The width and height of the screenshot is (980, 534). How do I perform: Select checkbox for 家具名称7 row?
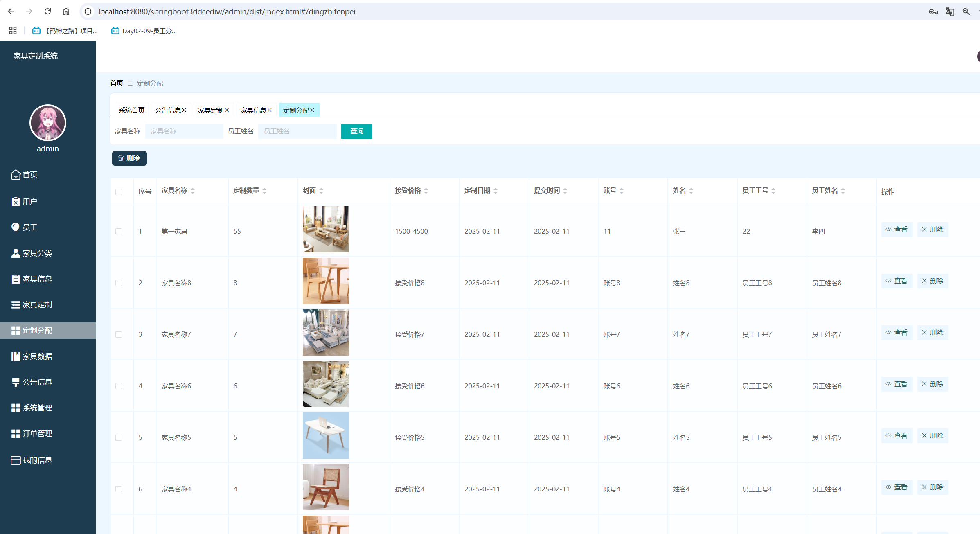click(x=119, y=334)
